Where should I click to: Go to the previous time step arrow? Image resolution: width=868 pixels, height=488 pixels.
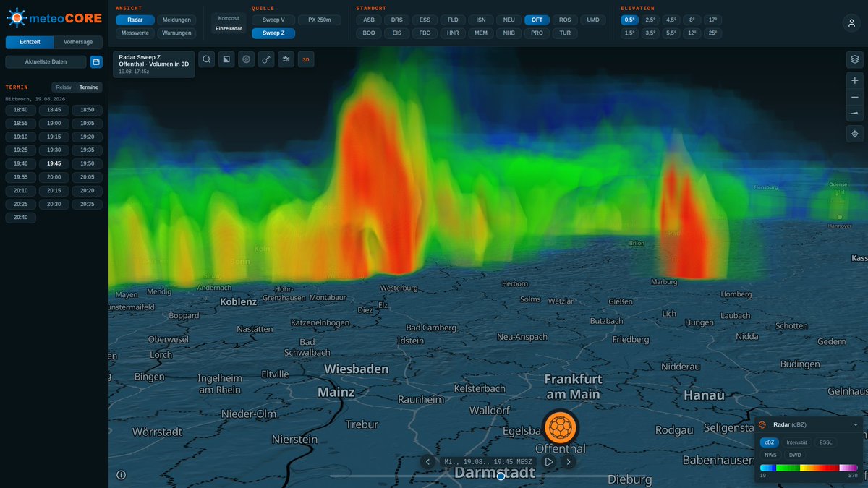click(427, 461)
